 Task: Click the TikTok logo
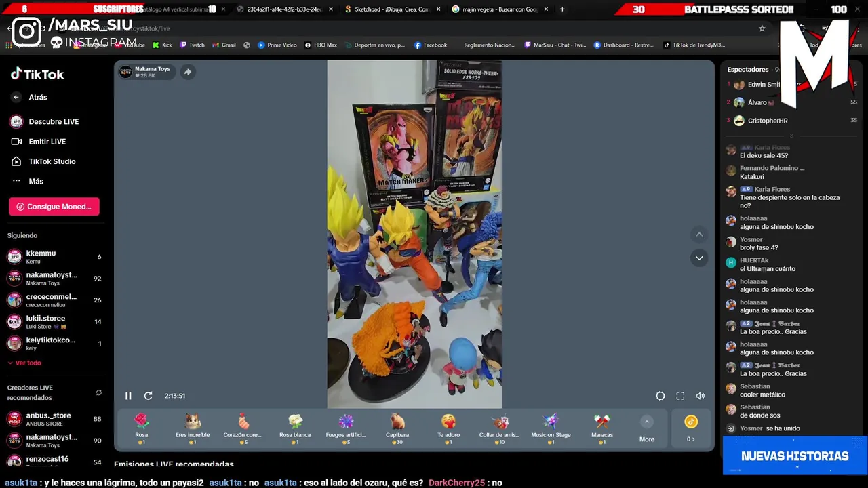point(37,75)
